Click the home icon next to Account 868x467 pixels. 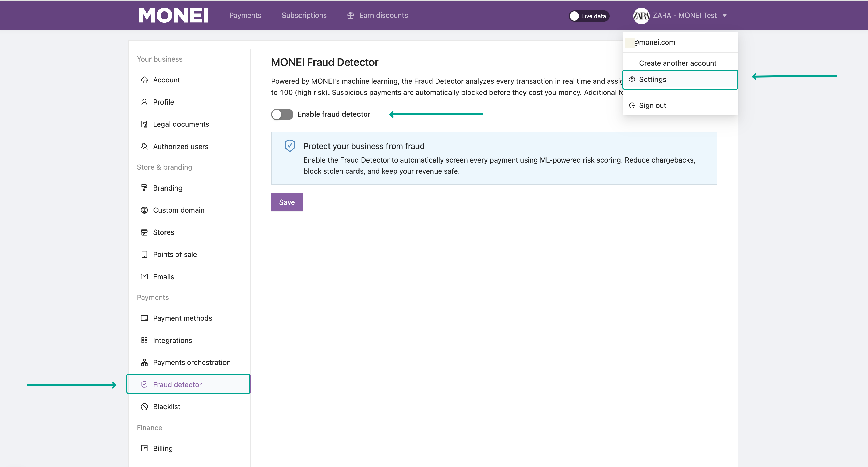(144, 80)
